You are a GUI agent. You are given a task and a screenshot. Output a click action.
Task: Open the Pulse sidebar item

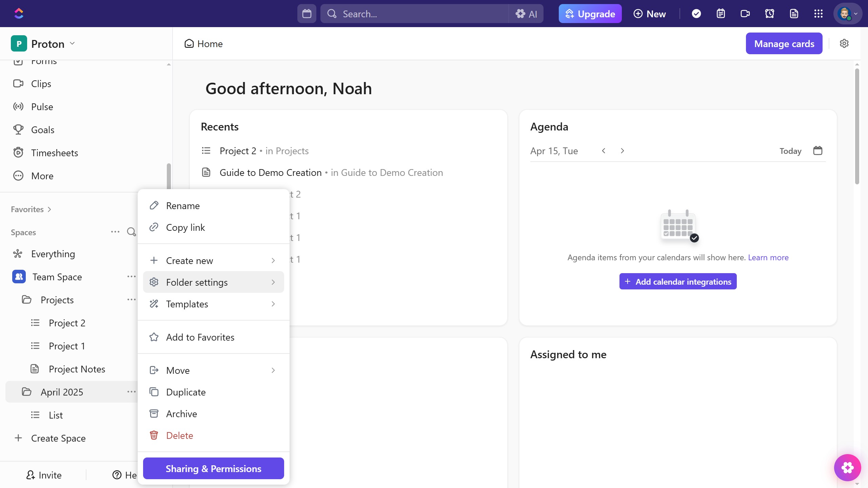(x=42, y=107)
